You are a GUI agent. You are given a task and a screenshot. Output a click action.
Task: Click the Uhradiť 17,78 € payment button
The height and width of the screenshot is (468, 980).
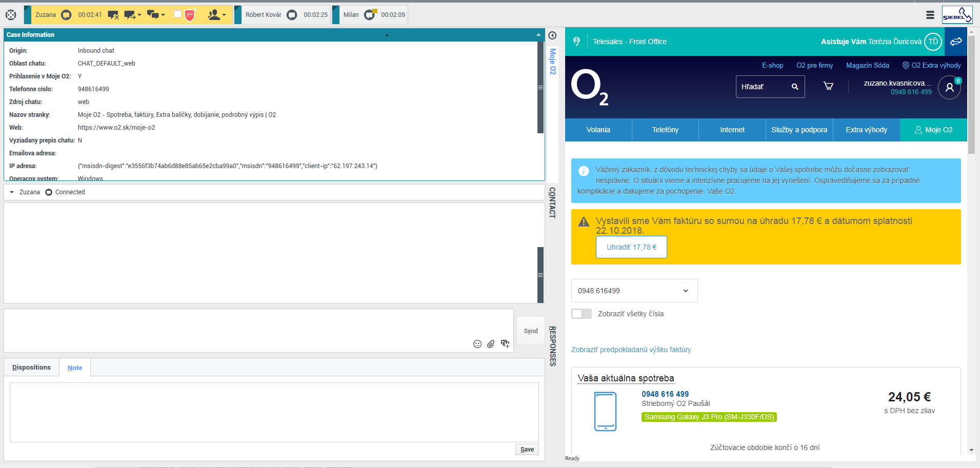pyautogui.click(x=631, y=247)
